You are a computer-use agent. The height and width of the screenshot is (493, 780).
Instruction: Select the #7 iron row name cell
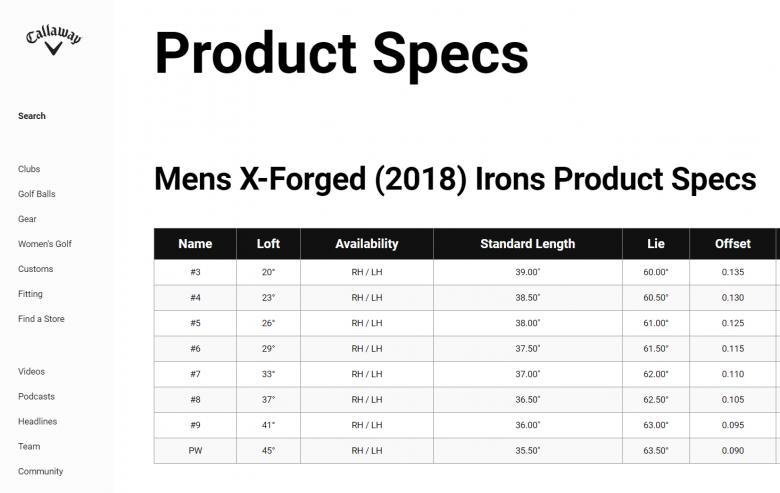click(x=195, y=374)
